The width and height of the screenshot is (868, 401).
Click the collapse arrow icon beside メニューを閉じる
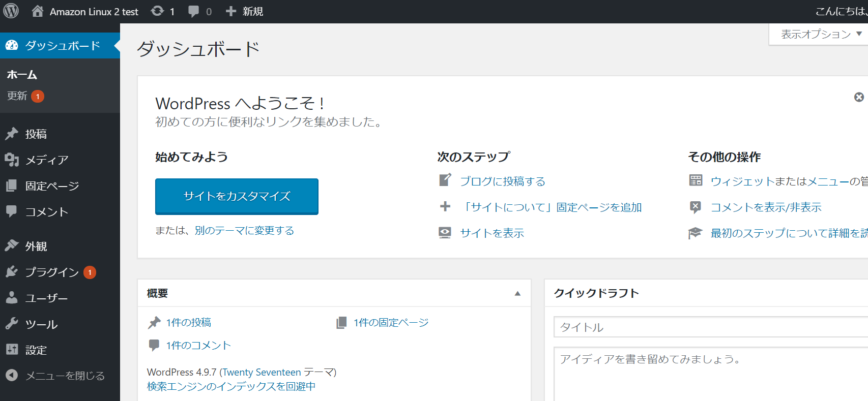[12, 375]
